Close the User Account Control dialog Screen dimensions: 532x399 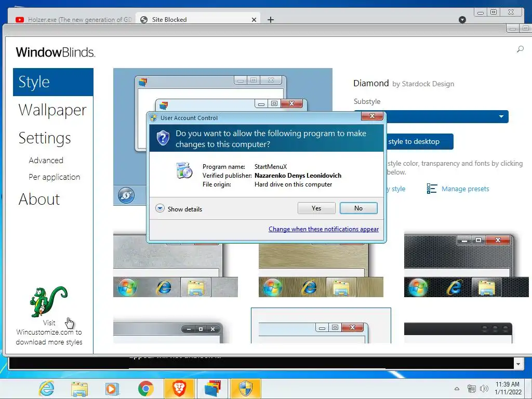coord(372,116)
